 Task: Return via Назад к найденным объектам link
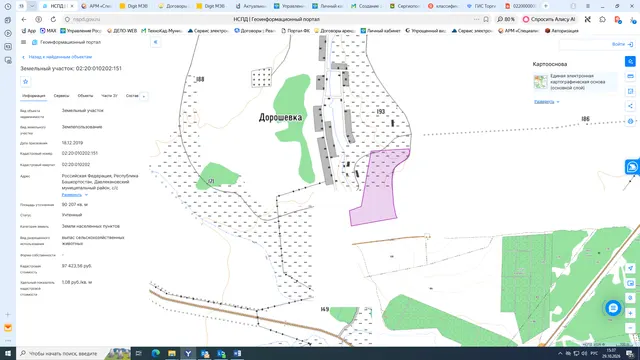[x=57, y=57]
